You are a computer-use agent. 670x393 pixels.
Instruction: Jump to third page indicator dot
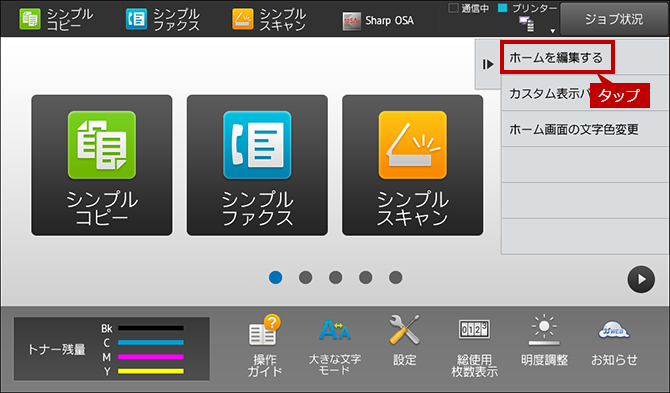(x=335, y=278)
